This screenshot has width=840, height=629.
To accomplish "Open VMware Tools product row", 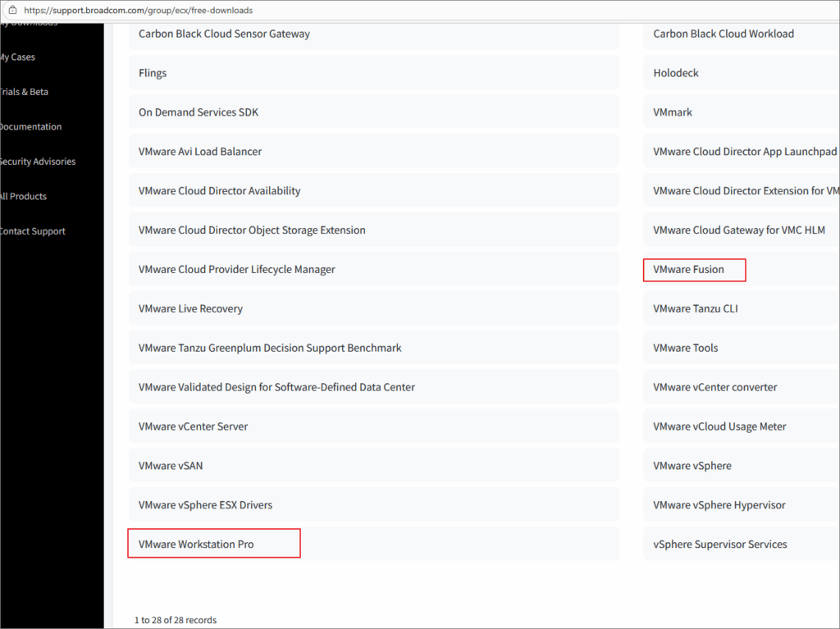I will pos(685,348).
